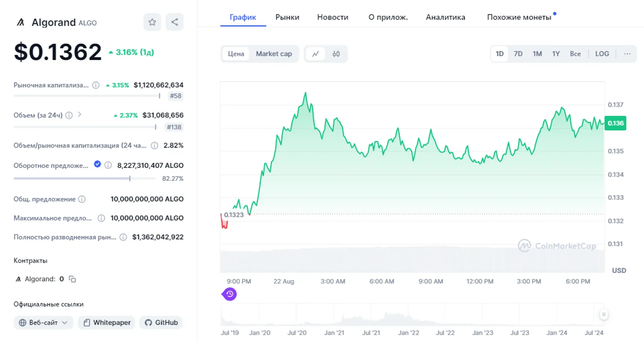Viewport: 644px width, 342px height.
Task: Click the historical range mini chart
Action: click(413, 315)
